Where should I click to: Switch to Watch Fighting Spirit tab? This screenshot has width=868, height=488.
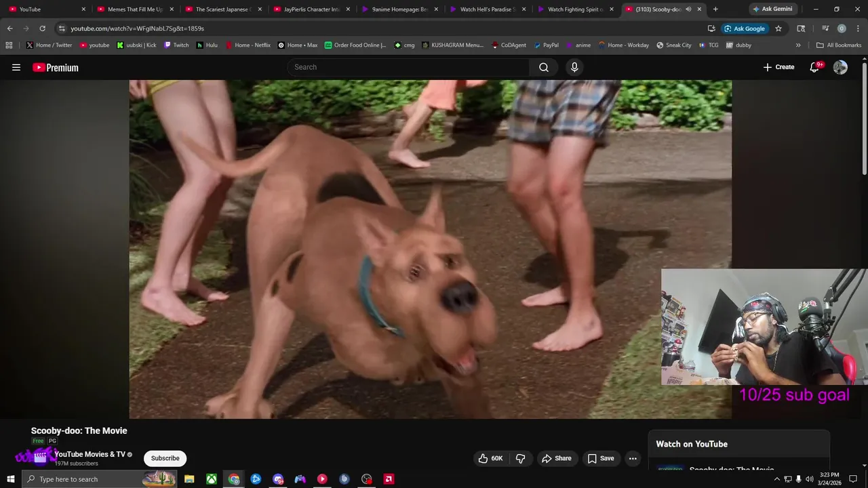[x=576, y=9]
